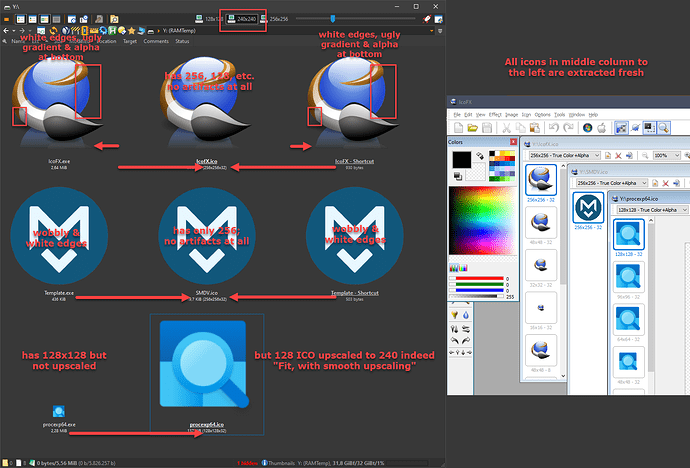Click the rotate left arrow tool in IcoFX
Screen dimensions: 690x468
(x=455, y=340)
